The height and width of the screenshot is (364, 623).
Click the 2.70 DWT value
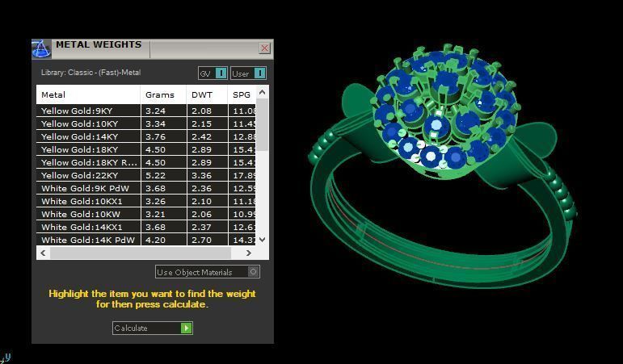pyautogui.click(x=201, y=240)
